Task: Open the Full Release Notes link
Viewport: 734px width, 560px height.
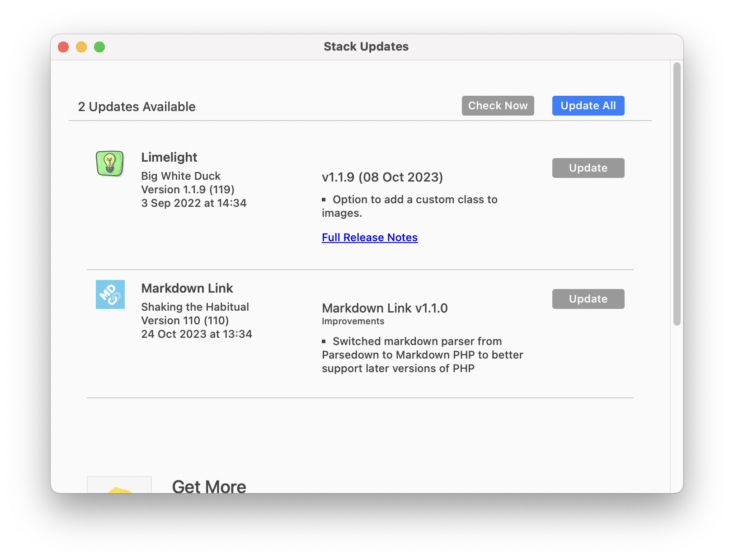Action: point(370,238)
